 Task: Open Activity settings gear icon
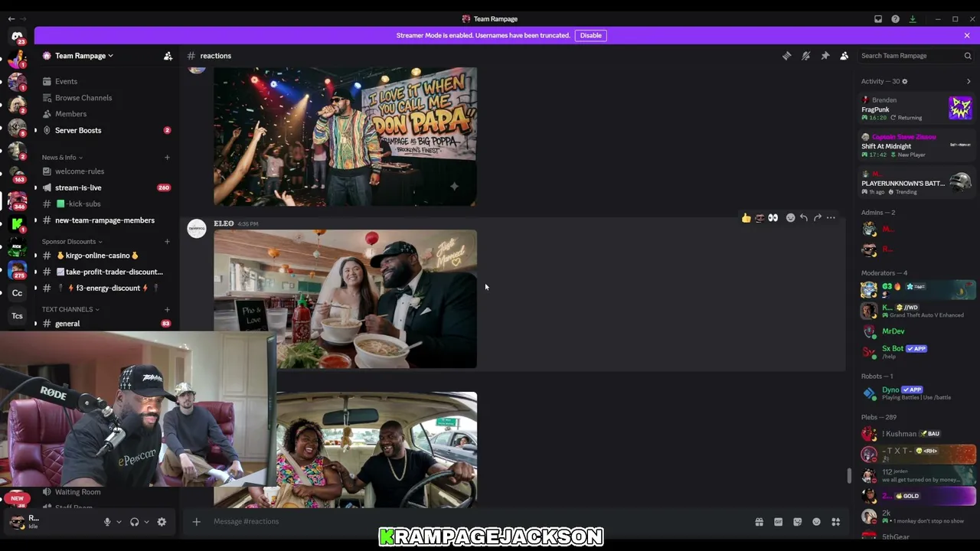(x=904, y=81)
